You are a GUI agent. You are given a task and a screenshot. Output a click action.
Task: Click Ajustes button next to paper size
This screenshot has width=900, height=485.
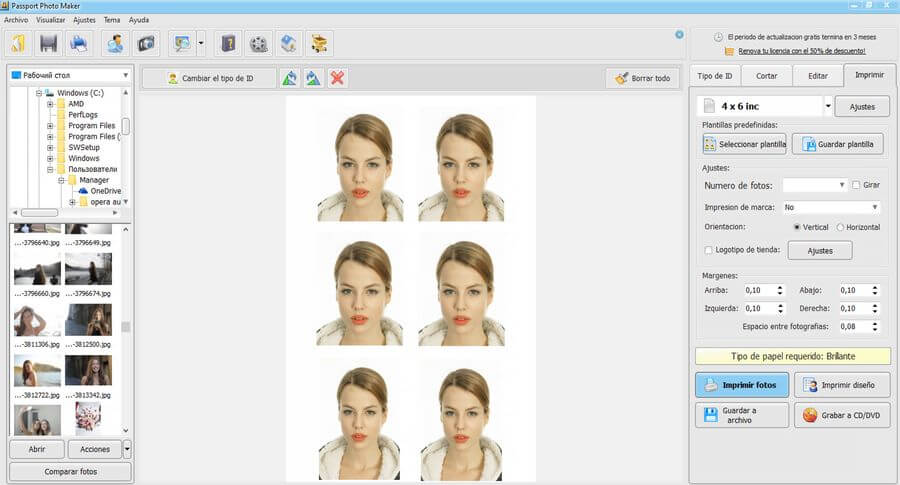click(x=862, y=107)
